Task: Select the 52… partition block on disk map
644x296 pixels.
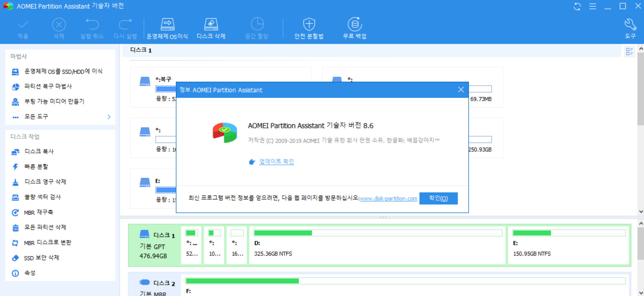Action: tap(192, 245)
